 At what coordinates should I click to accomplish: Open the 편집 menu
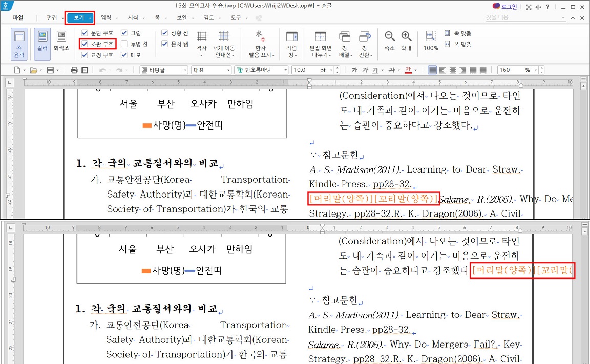point(52,18)
